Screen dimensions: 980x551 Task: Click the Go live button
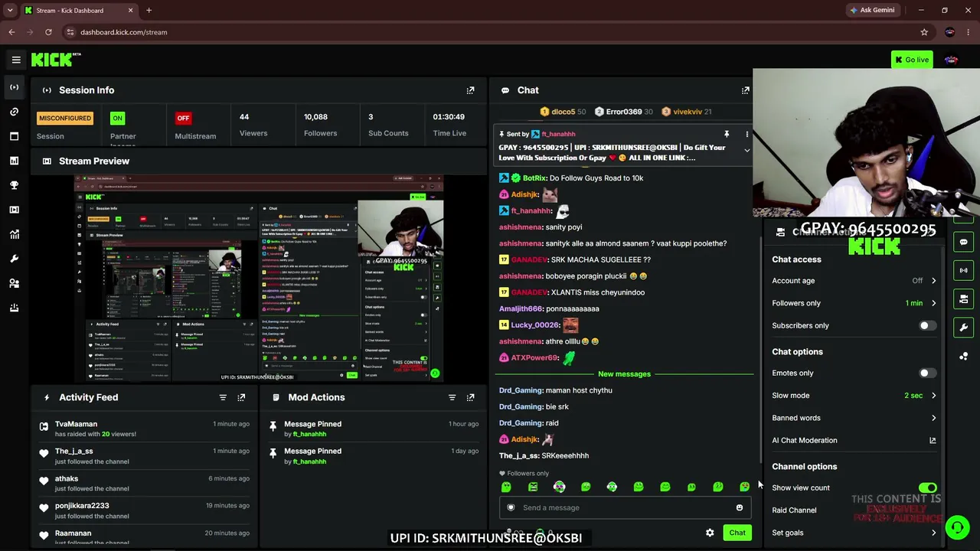coord(912,60)
